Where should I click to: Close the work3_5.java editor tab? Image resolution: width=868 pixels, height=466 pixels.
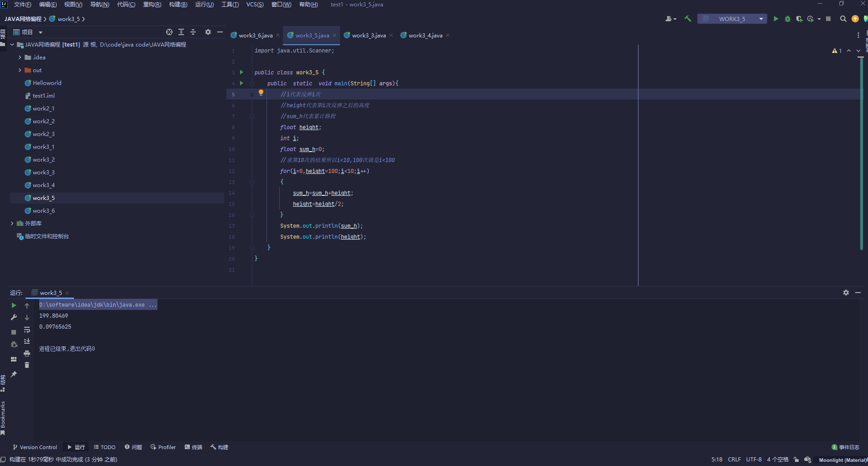point(335,36)
